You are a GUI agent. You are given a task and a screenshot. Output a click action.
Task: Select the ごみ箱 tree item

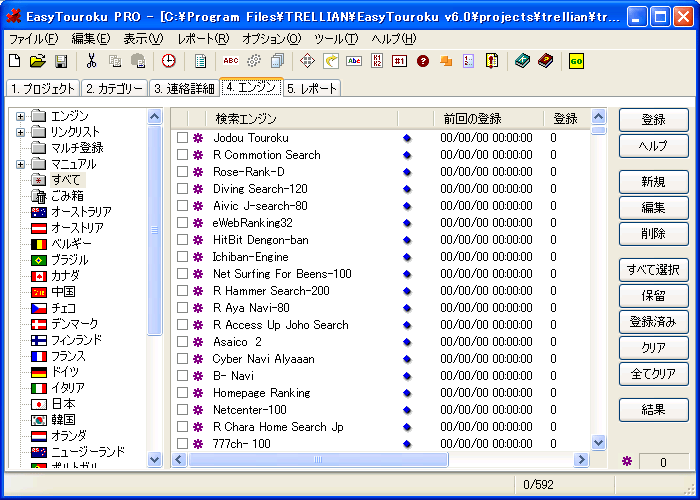pyautogui.click(x=67, y=196)
